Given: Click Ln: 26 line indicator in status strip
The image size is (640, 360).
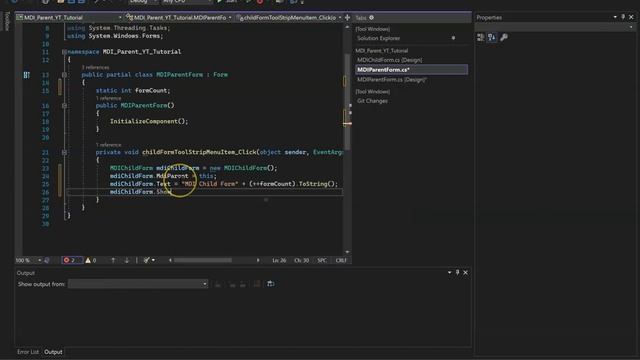Looking at the screenshot, I should pos(279,260).
